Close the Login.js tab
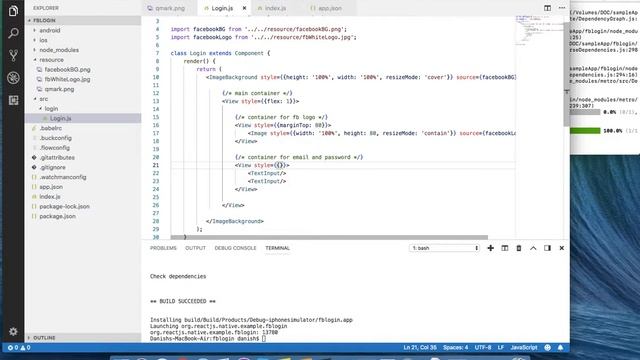This screenshot has width=640, height=360. [x=244, y=8]
